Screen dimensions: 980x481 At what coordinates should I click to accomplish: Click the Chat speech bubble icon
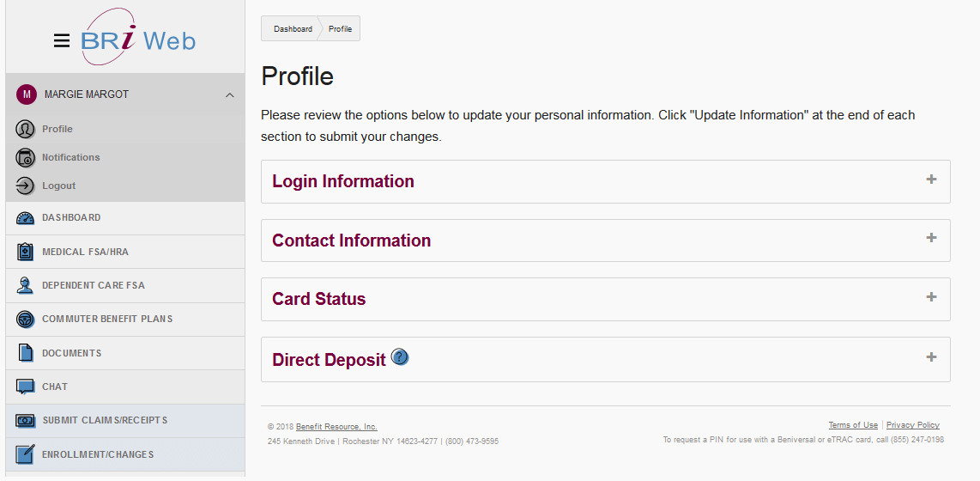tap(26, 387)
